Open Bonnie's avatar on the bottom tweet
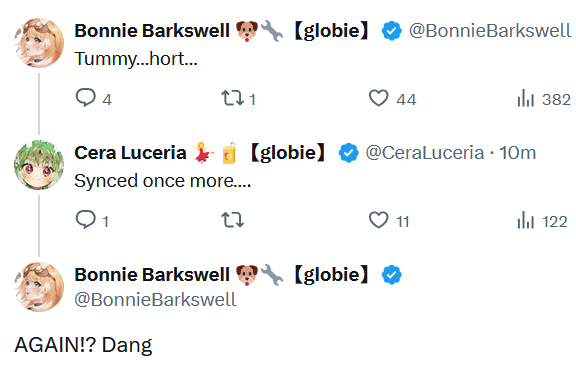This screenshot has height=372, width=576. pyautogui.click(x=39, y=287)
